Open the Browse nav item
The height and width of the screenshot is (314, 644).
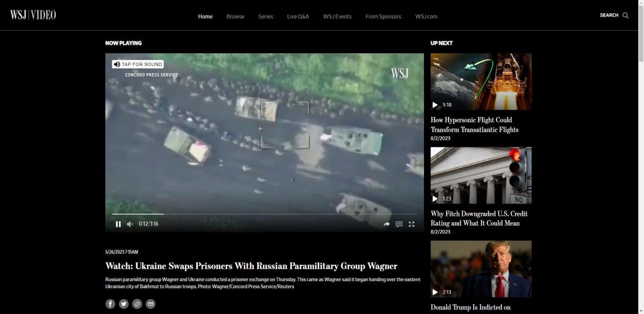pos(235,16)
